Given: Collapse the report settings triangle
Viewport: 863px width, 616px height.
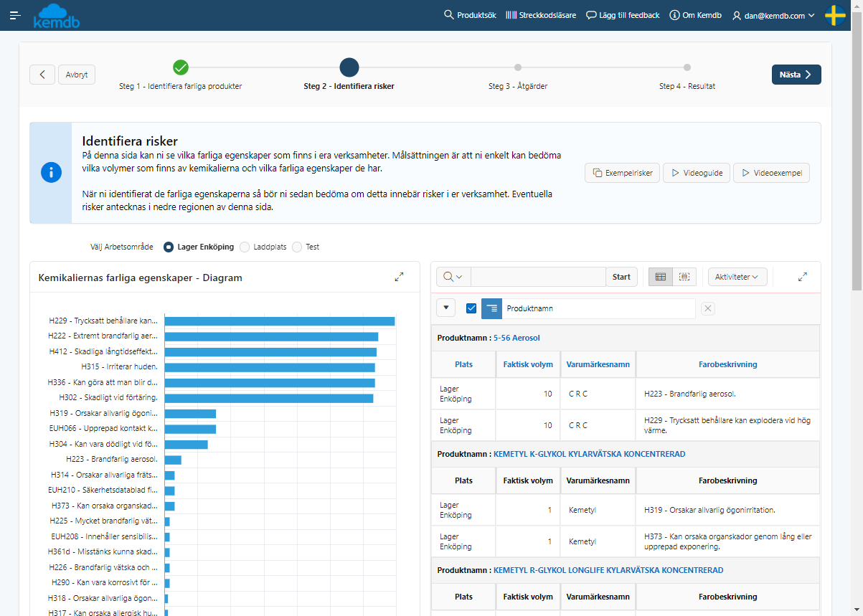Looking at the screenshot, I should point(446,308).
